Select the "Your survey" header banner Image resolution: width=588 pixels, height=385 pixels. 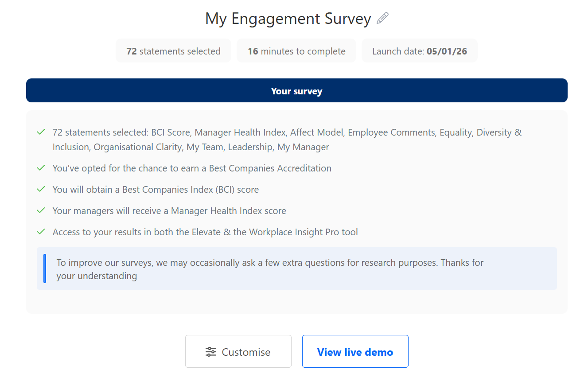pyautogui.click(x=296, y=91)
